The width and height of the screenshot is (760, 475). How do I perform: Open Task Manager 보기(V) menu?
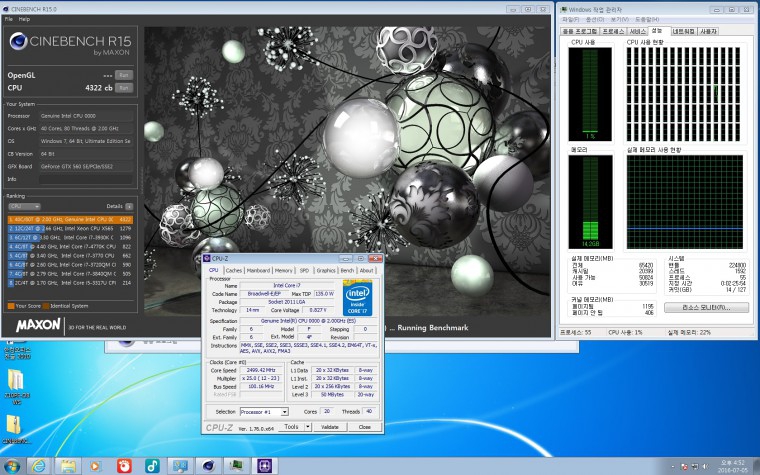tap(619, 20)
